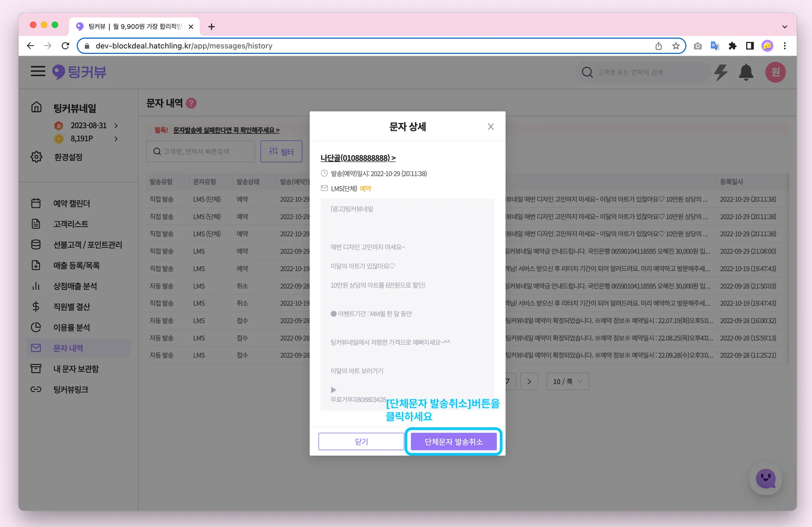Viewport: 812px width, 527px height.
Task: Click the 단체문자 발송취소 button
Action: [x=454, y=442]
